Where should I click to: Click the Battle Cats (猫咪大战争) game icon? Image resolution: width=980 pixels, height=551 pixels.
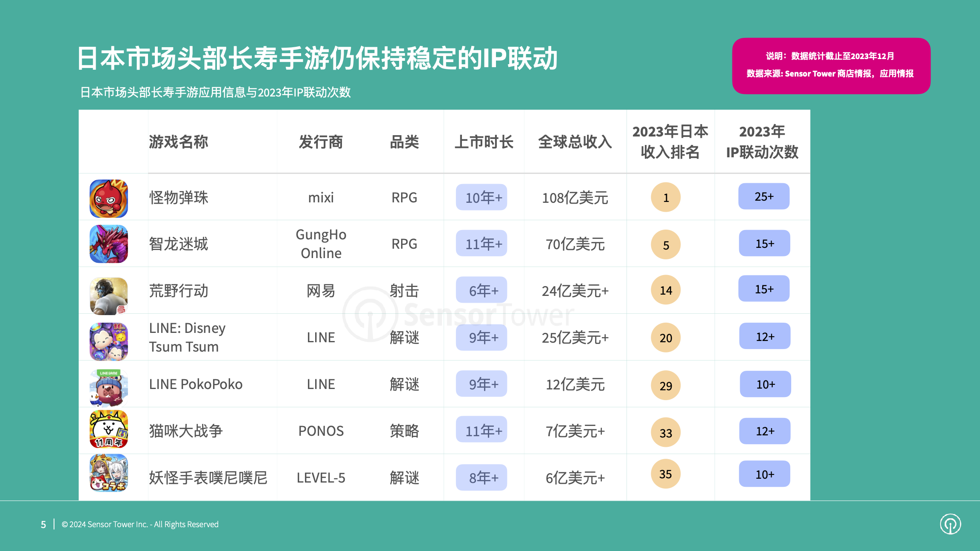[108, 429]
